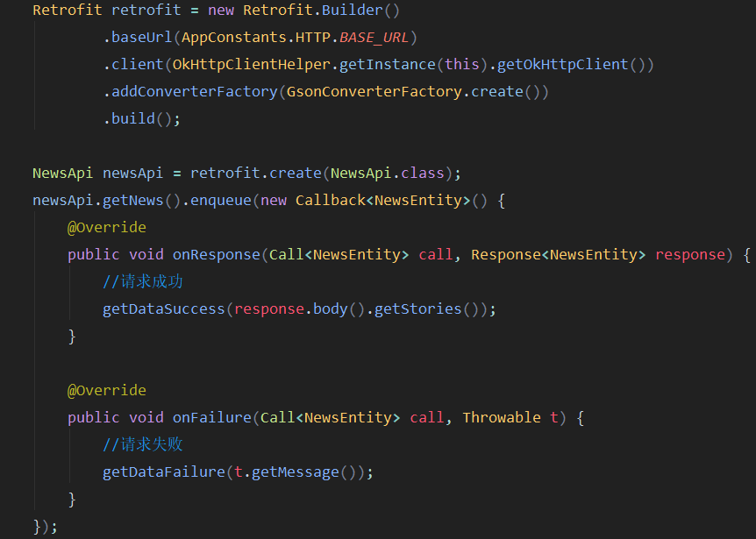
Task: Click 't.getMessage' call
Action: point(287,472)
